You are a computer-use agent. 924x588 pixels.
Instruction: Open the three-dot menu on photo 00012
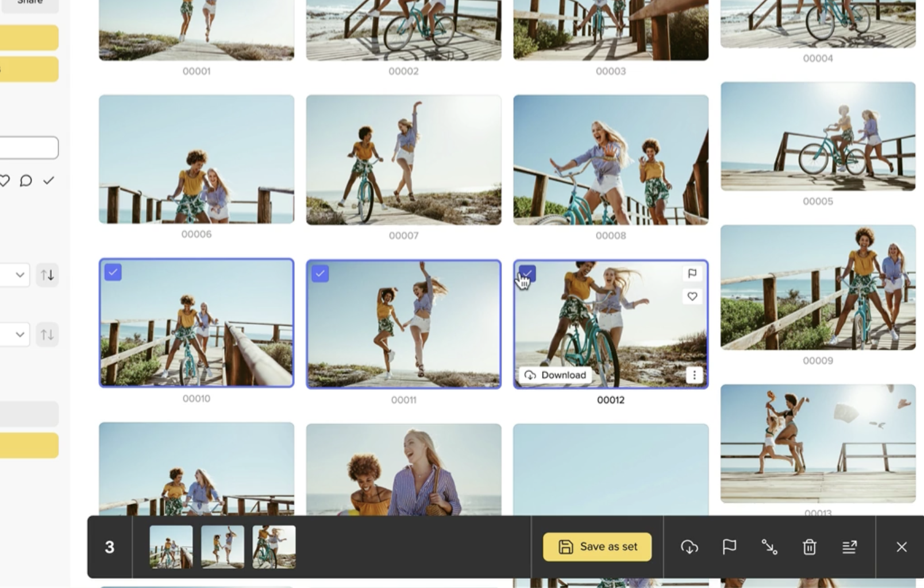click(x=694, y=375)
